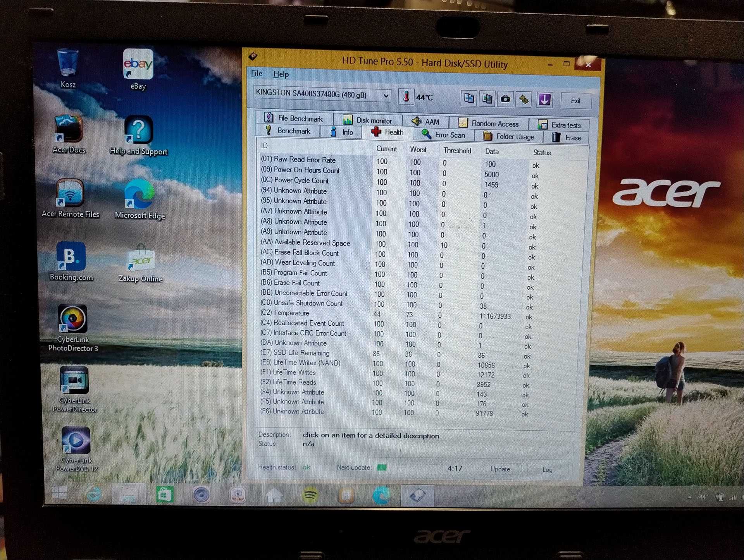The image size is (744, 560).
Task: Click the Exit button
Action: [x=576, y=101]
